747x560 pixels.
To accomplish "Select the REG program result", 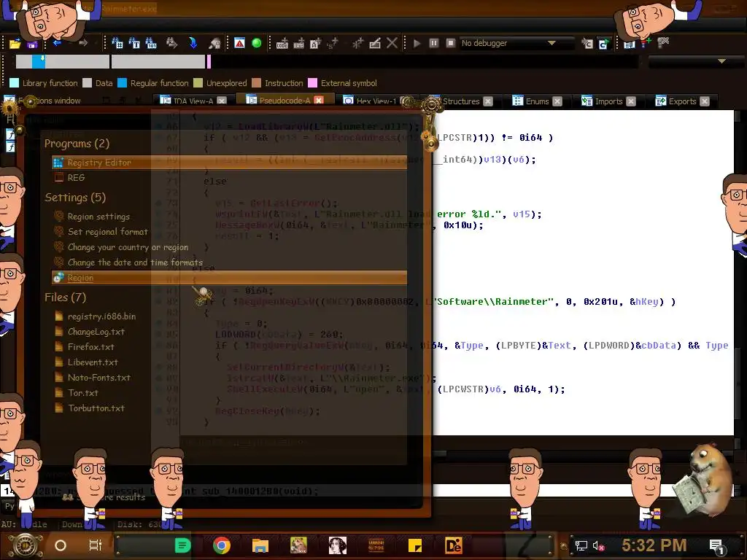I will click(76, 178).
